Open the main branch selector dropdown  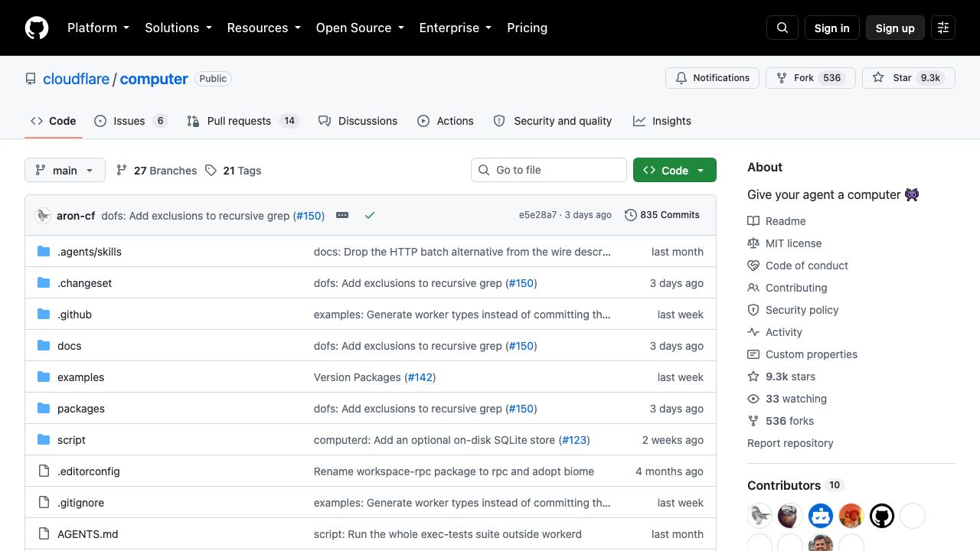[64, 170]
